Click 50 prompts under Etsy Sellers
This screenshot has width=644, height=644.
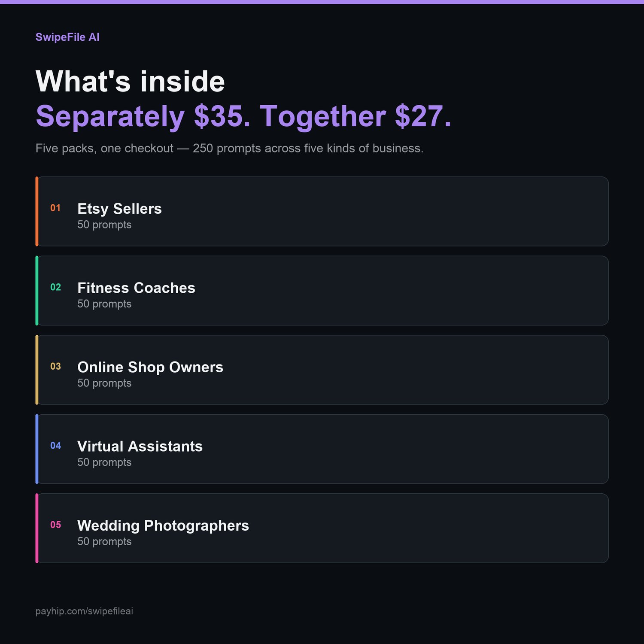click(x=104, y=225)
